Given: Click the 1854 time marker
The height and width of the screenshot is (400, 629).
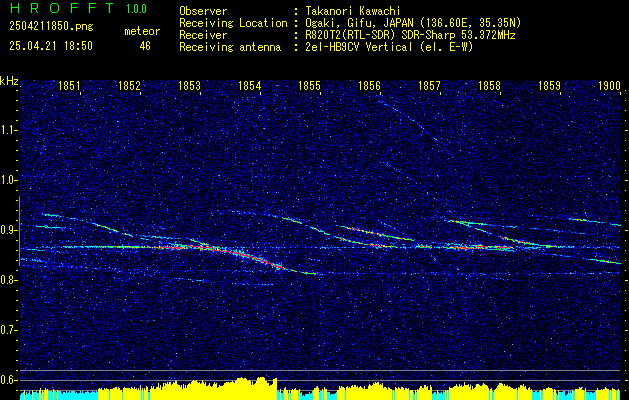Looking at the screenshot, I should 250,86.
